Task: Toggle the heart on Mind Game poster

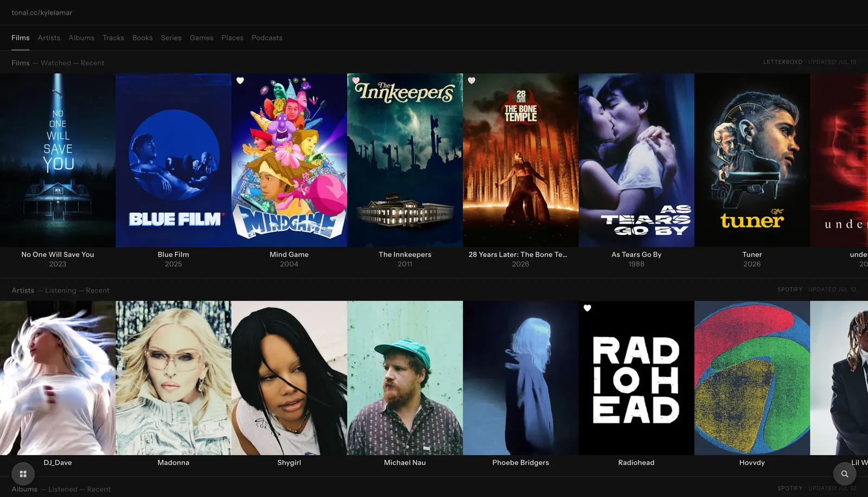Action: (240, 81)
